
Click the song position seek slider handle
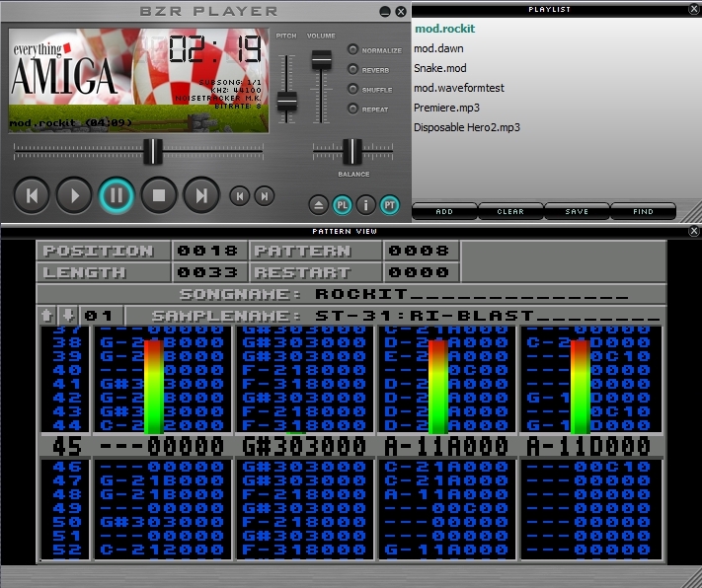[152, 151]
